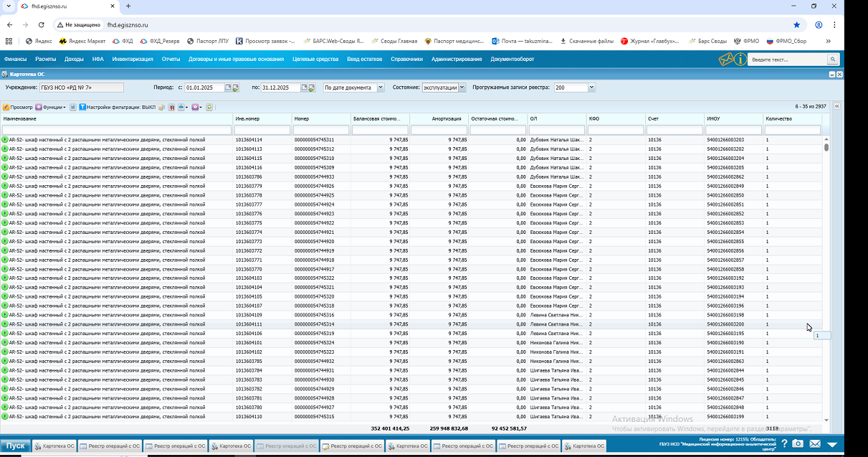Viewport: 868px width, 457px height.
Task: Click the yellow information icon in header
Action: [x=740, y=60]
